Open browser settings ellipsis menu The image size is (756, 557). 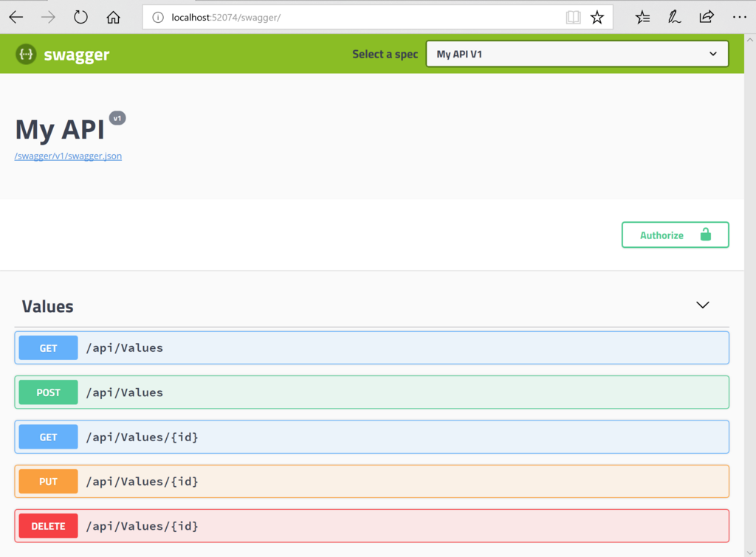[739, 18]
